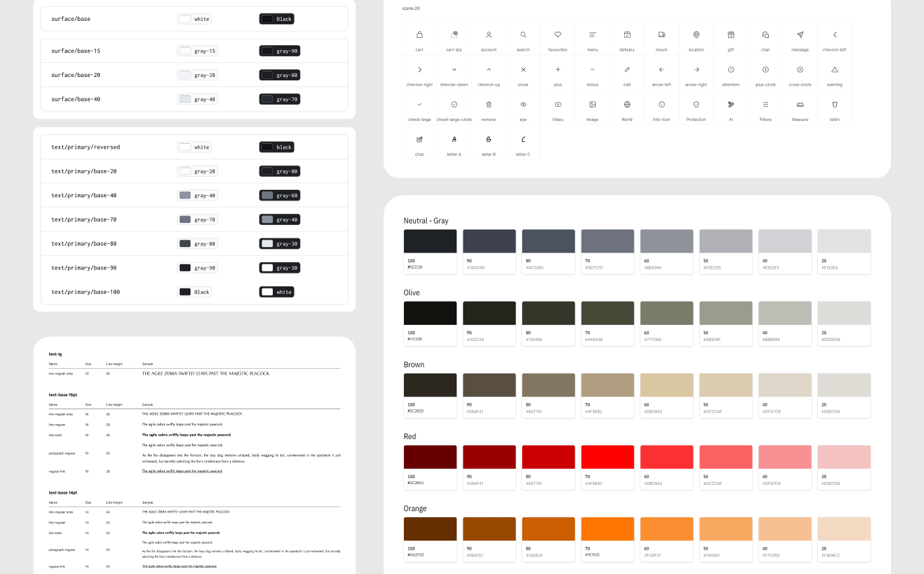
Task: Pick the Olive 80 color swatch
Action: 548,313
